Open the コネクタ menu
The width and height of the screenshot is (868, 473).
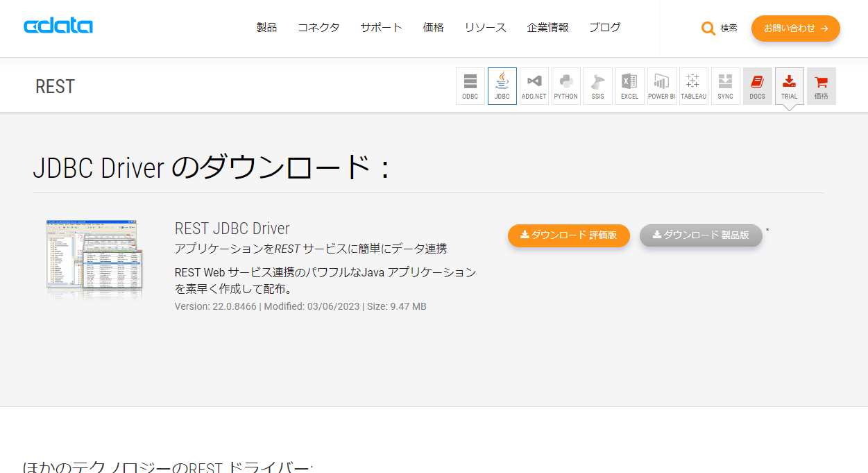(x=318, y=28)
